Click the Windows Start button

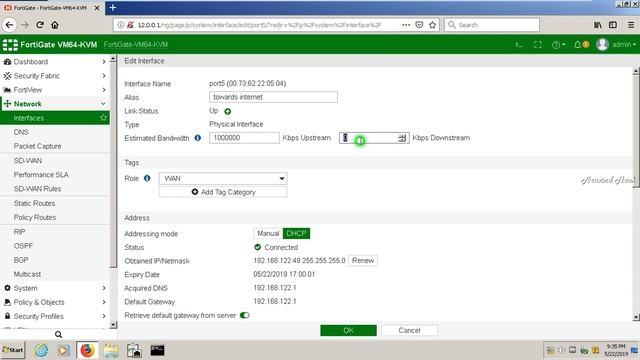point(13,350)
